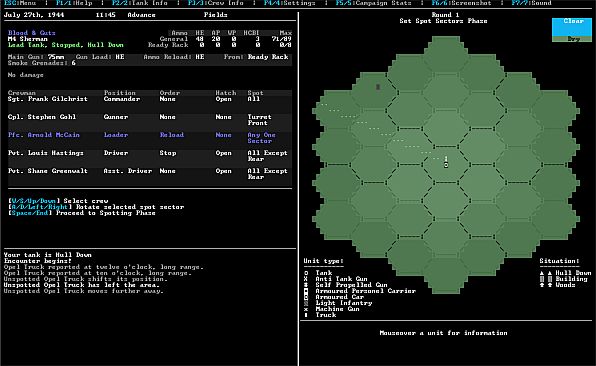Click the Armoured Personel Carrier legend symbol

click(x=306, y=291)
